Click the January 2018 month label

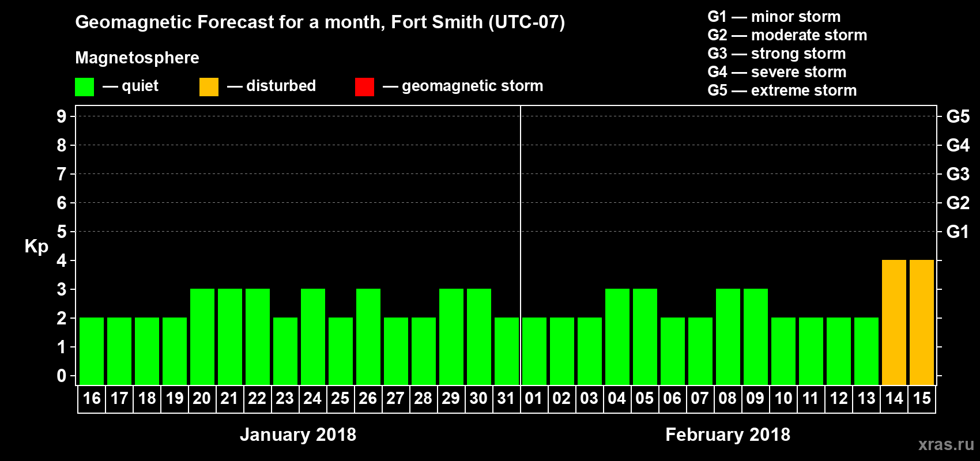click(x=298, y=434)
